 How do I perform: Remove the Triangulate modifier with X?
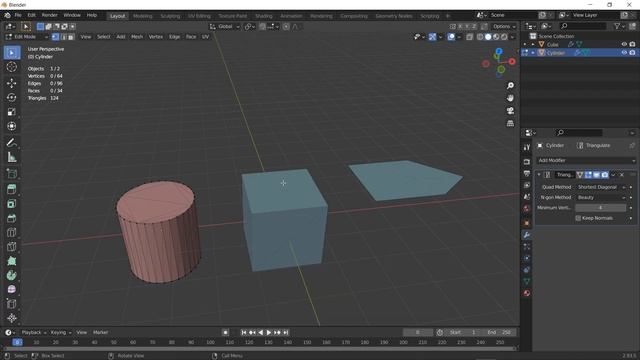(622, 175)
